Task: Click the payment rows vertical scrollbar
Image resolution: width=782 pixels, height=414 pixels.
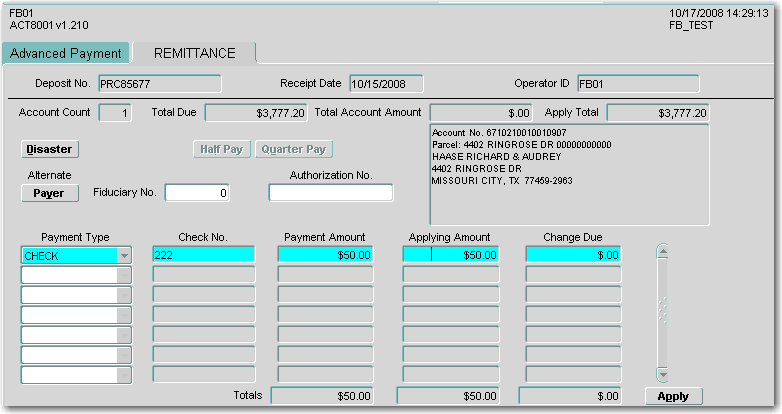Action: point(660,310)
